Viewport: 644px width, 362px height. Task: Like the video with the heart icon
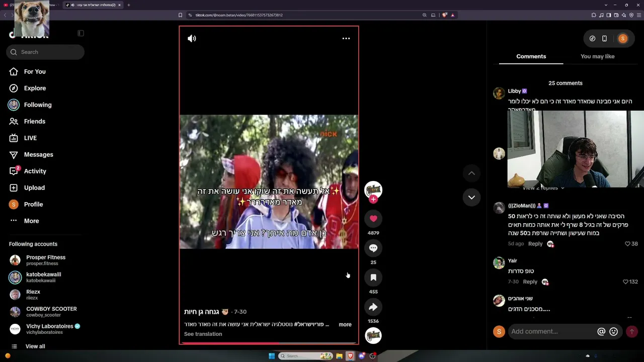tap(373, 219)
